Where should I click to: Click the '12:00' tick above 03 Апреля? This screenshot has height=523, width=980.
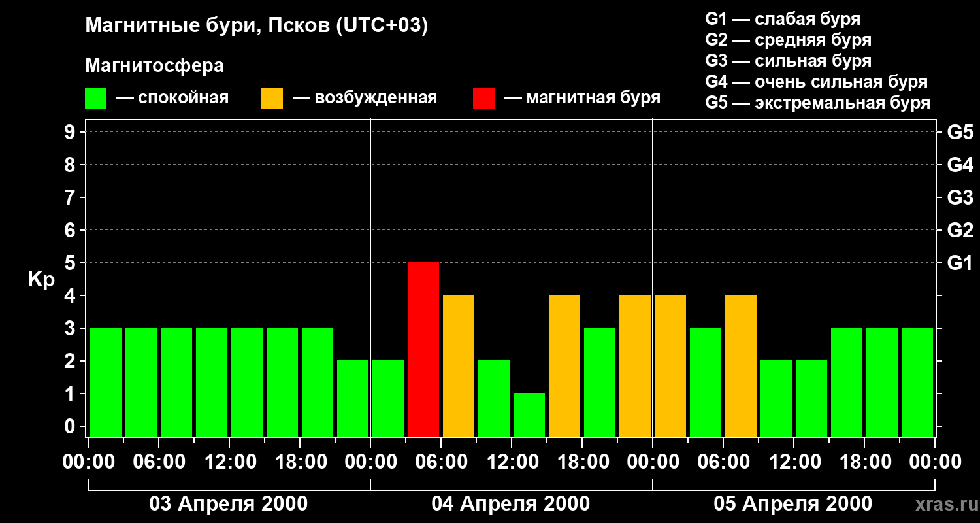[x=229, y=462]
